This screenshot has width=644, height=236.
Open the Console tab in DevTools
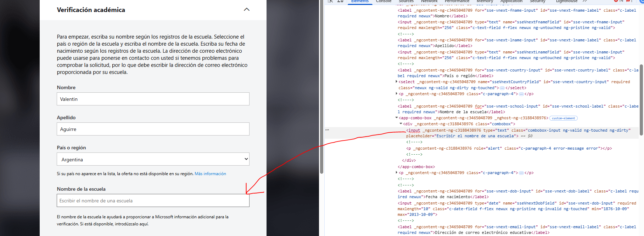pyautogui.click(x=383, y=1)
